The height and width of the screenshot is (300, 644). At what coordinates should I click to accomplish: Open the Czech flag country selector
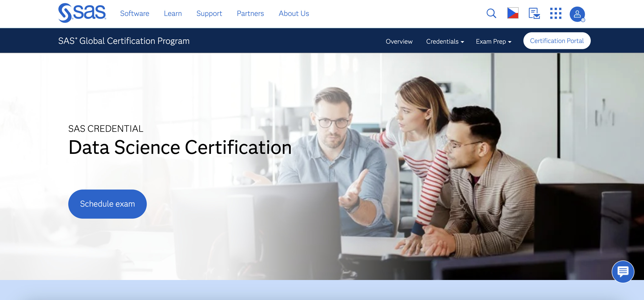(513, 13)
